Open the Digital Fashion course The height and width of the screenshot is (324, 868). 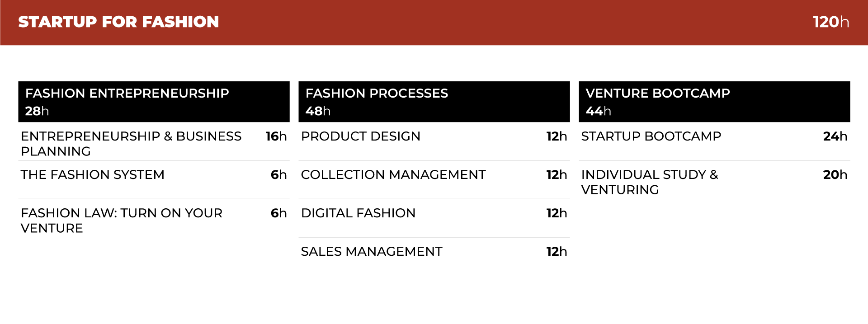[434, 219]
